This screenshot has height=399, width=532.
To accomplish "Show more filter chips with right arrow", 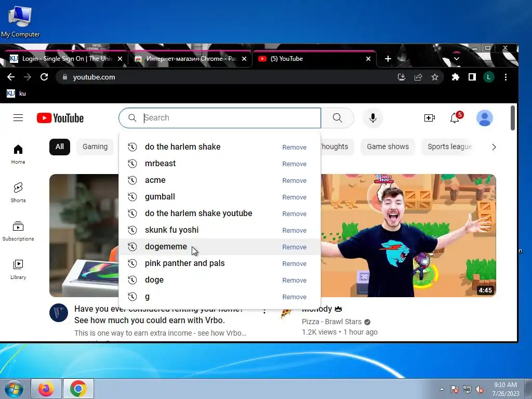I will coord(494,147).
